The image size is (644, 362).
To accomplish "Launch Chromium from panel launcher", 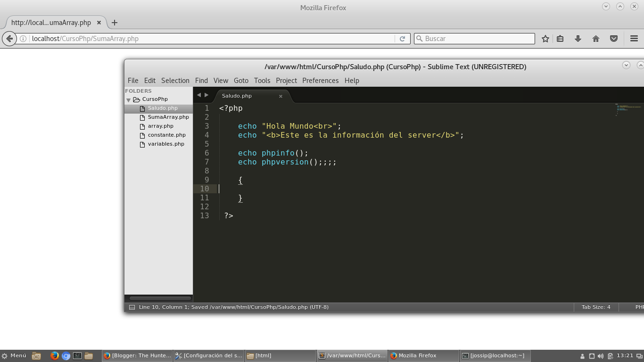I will [x=66, y=356].
